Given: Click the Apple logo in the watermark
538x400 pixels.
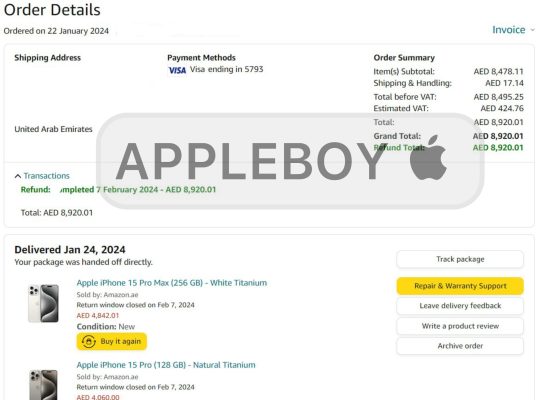Looking at the screenshot, I should pyautogui.click(x=428, y=157).
